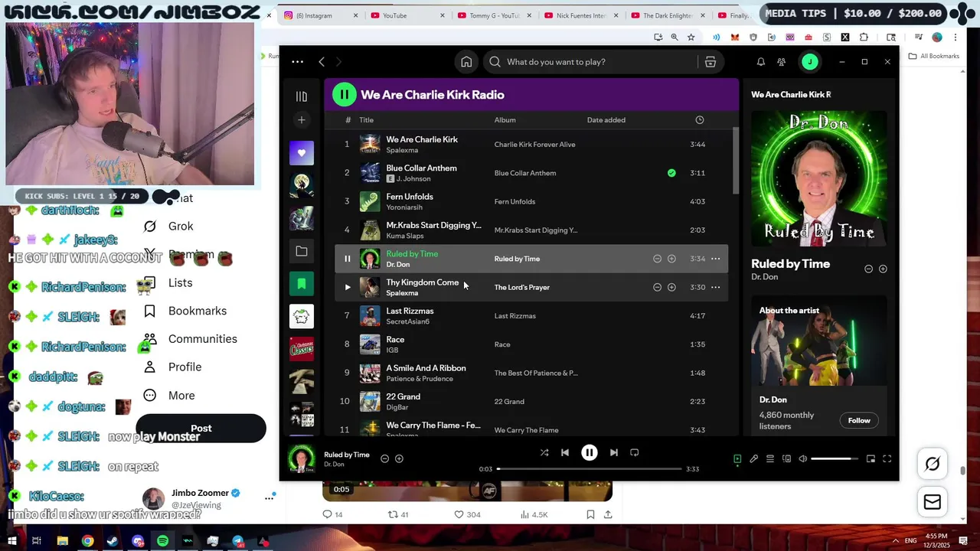Open the play Queue icon
Viewport: 980px width, 551px height.
coord(770,458)
